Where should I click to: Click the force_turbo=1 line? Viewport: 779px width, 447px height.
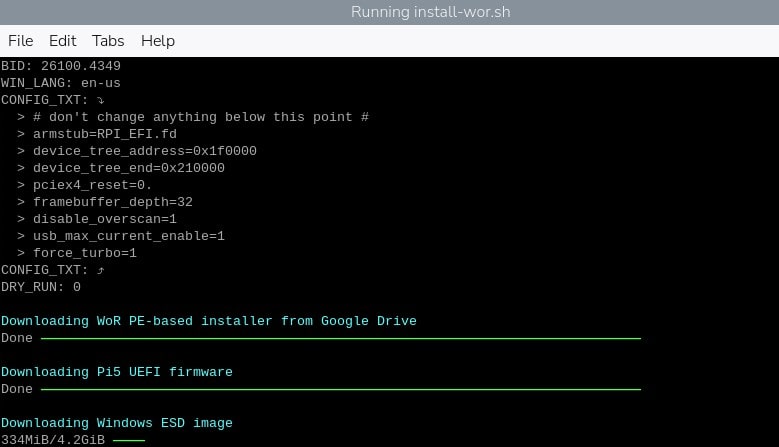point(84,253)
